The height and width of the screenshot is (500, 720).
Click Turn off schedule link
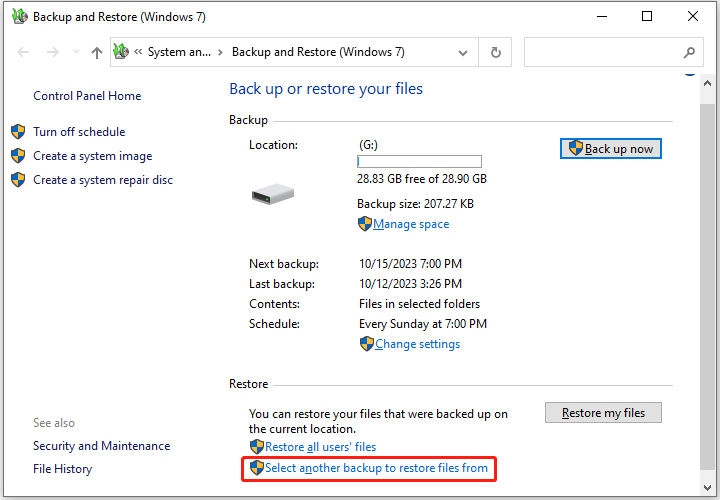click(x=79, y=132)
